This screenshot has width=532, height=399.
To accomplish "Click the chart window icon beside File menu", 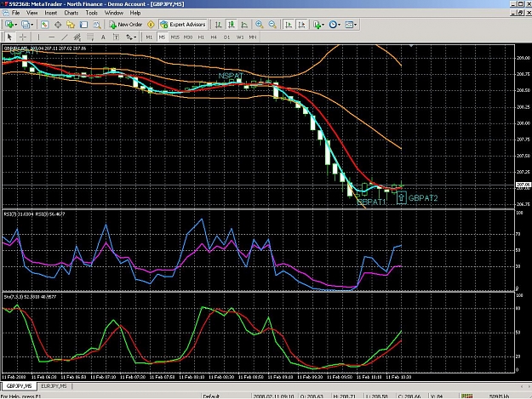I will coord(5,13).
